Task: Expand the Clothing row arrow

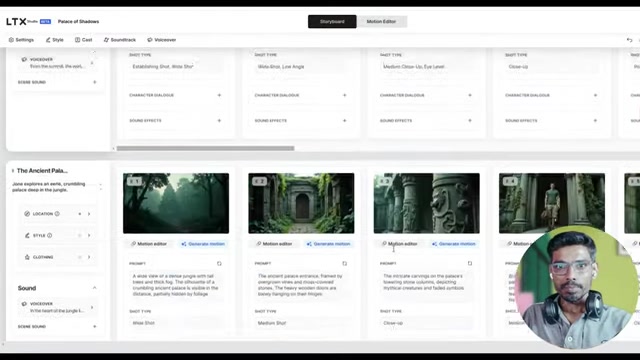Action: [89, 257]
